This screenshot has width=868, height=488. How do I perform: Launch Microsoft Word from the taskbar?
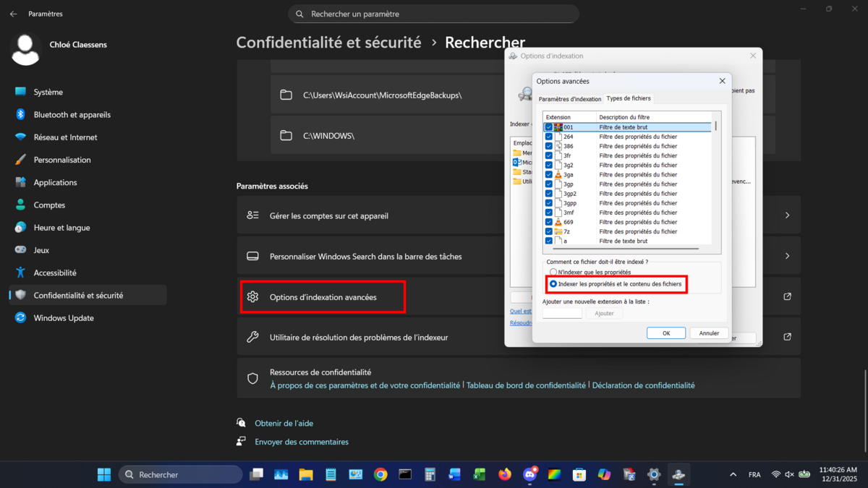click(x=454, y=474)
